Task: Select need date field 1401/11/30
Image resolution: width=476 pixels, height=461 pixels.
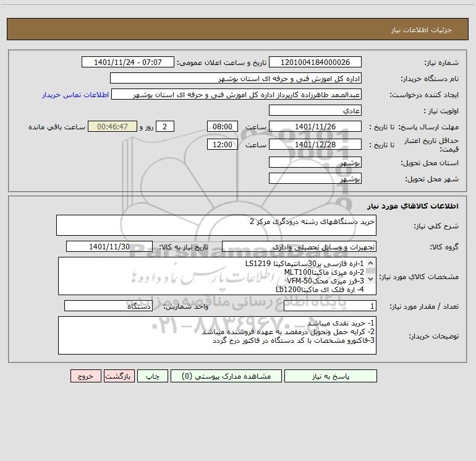Action: [x=109, y=246]
